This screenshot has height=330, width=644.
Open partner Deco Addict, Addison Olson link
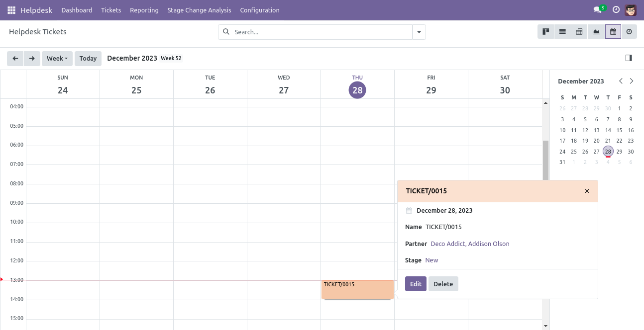click(x=470, y=244)
